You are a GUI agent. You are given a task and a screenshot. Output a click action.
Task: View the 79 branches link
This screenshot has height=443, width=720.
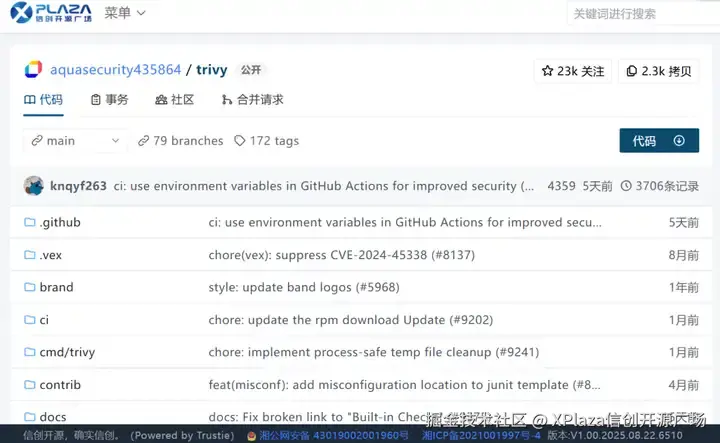coord(180,141)
